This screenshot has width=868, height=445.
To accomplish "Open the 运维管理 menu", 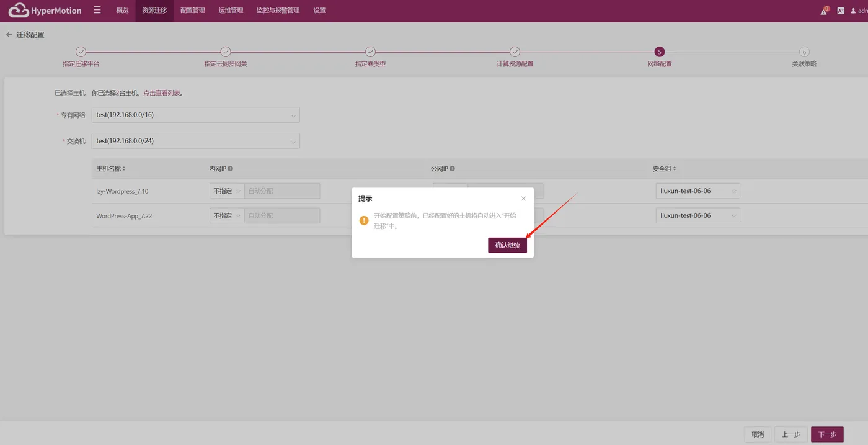I will 231,11.
